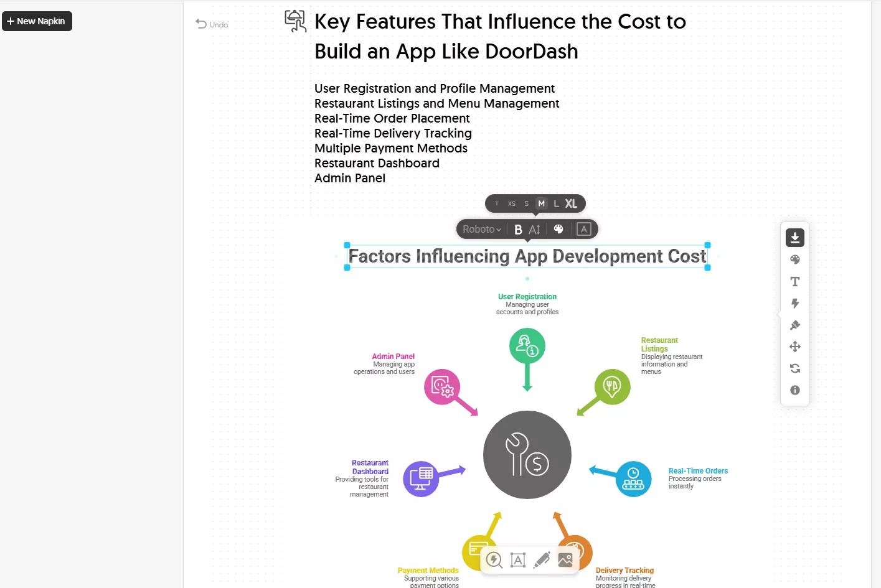The image size is (881, 588).
Task: Click the Undo button
Action: (x=212, y=24)
